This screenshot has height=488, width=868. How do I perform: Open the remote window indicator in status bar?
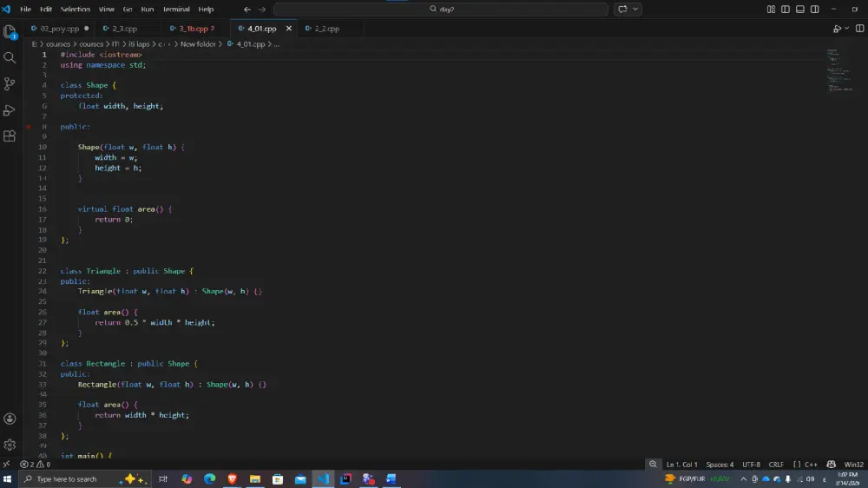coord(7,465)
